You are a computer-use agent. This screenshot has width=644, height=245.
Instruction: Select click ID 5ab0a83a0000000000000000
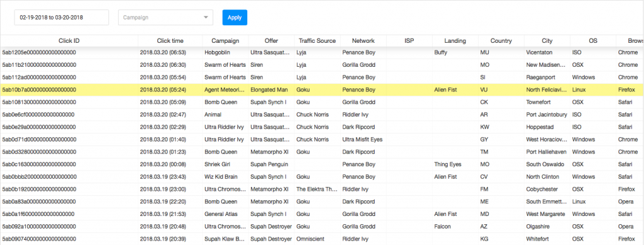tap(39, 202)
